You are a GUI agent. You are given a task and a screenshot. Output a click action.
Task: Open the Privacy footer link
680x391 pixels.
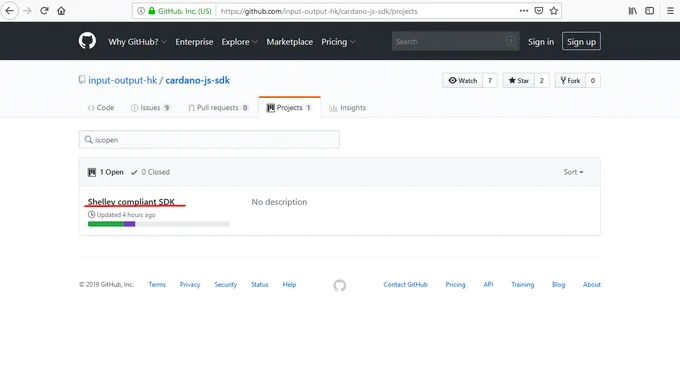click(x=190, y=285)
